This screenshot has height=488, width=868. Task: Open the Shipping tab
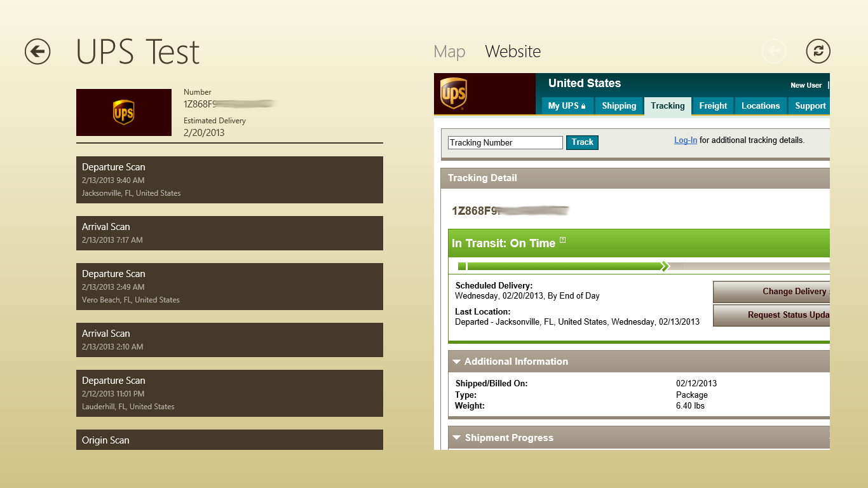[619, 106]
